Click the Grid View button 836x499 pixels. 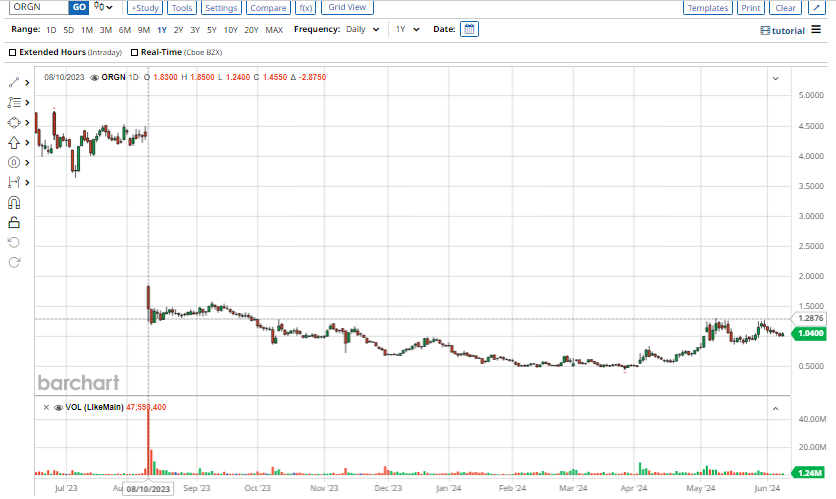click(x=347, y=7)
